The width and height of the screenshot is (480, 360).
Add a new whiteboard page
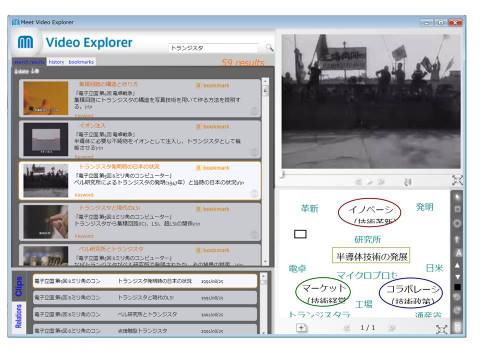(301, 328)
